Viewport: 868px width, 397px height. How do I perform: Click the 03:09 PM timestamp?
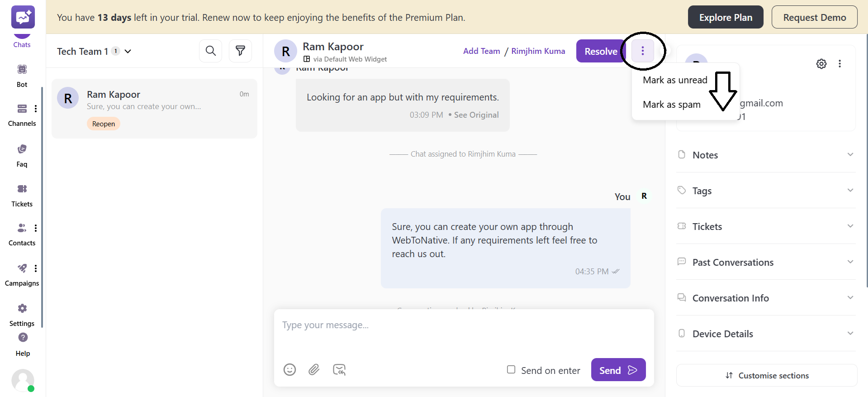tap(426, 115)
